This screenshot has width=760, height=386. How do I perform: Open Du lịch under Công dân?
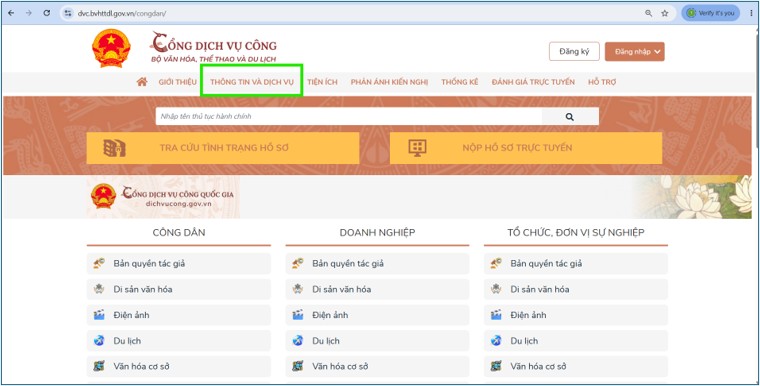click(179, 341)
